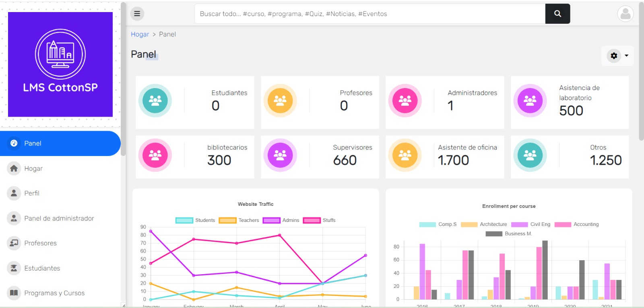Toggle the Accounting legend swatch
The height and width of the screenshot is (308, 644).
tap(563, 224)
